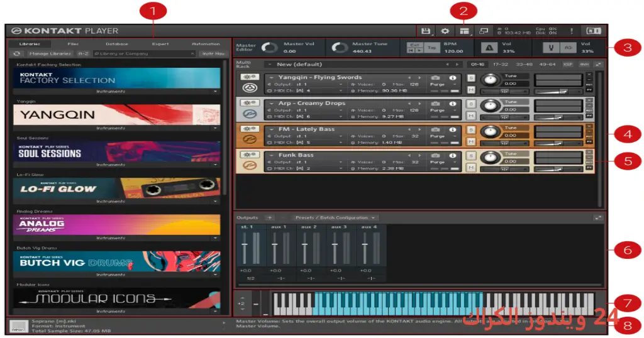Click the next multi arrow beside New (default)
644x338 pixels.
(x=457, y=65)
